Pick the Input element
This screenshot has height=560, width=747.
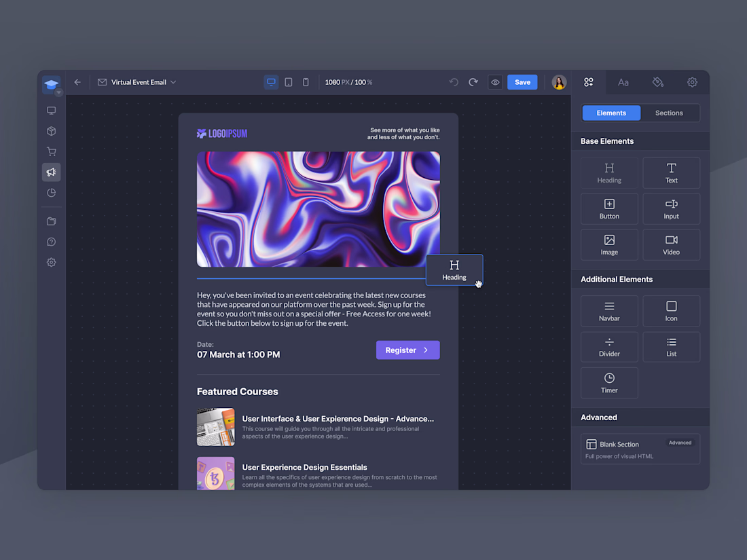point(671,208)
